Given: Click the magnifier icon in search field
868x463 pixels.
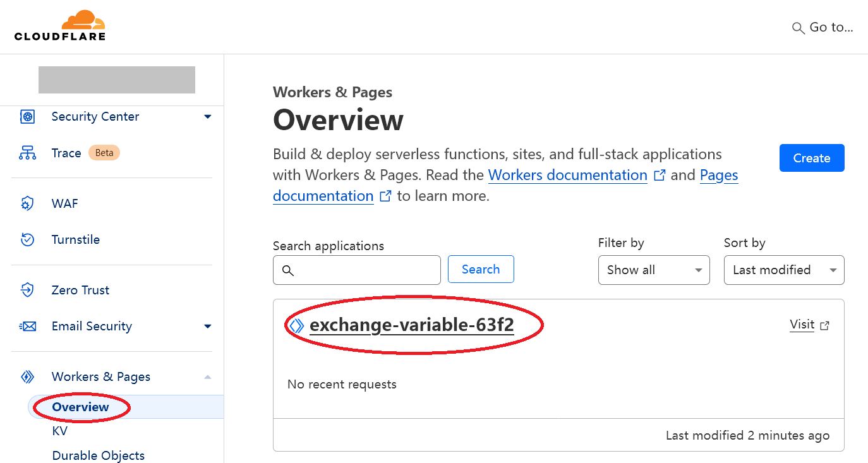Looking at the screenshot, I should click(x=287, y=270).
